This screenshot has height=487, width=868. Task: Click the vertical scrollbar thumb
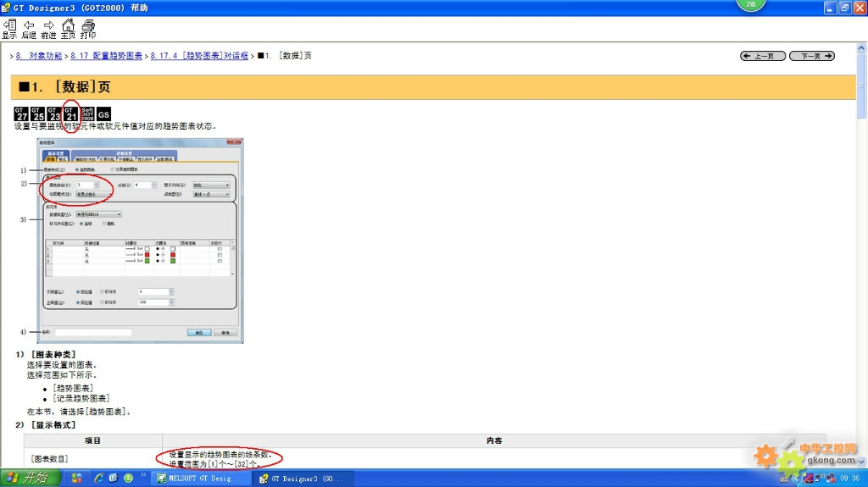[861, 86]
